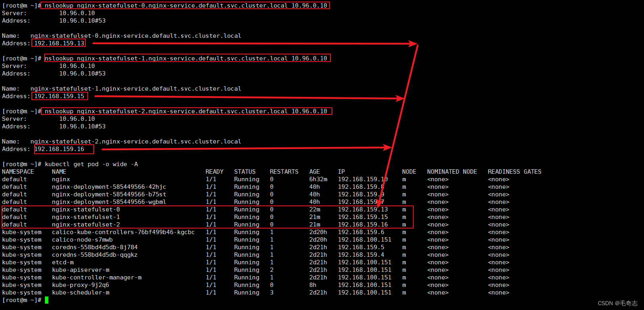Click the NOMINATED NODE column header
Image resolution: width=644 pixels, height=310 pixels.
pyautogui.click(x=452, y=172)
